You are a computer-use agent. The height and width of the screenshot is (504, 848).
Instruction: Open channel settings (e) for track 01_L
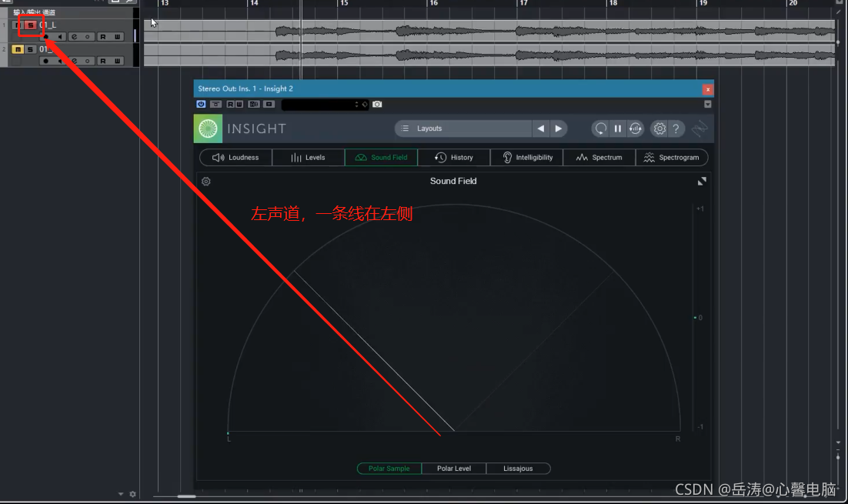[x=75, y=37]
